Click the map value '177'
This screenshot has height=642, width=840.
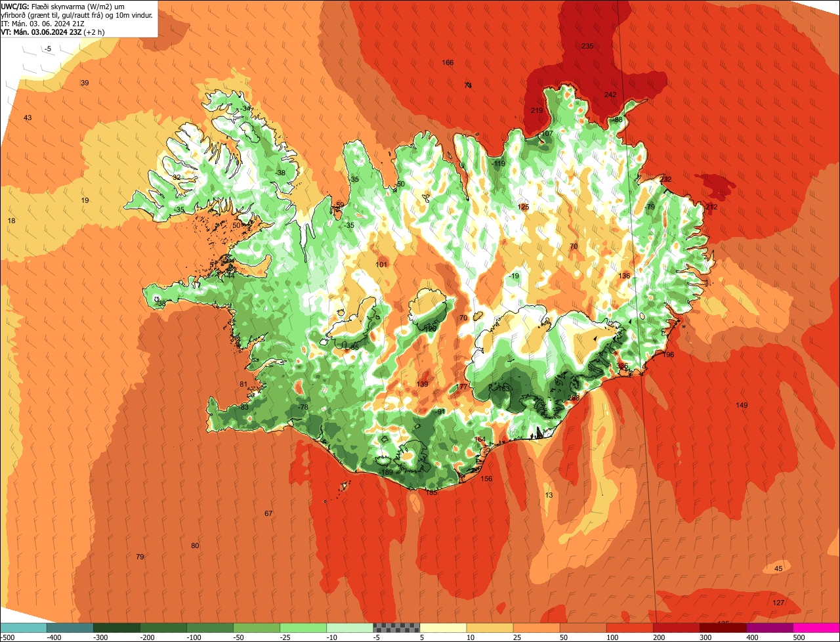(463, 387)
